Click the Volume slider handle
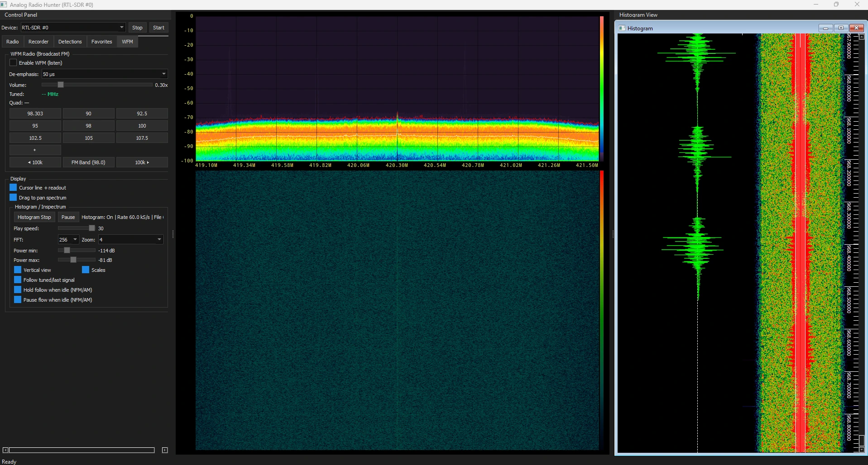 click(x=61, y=85)
